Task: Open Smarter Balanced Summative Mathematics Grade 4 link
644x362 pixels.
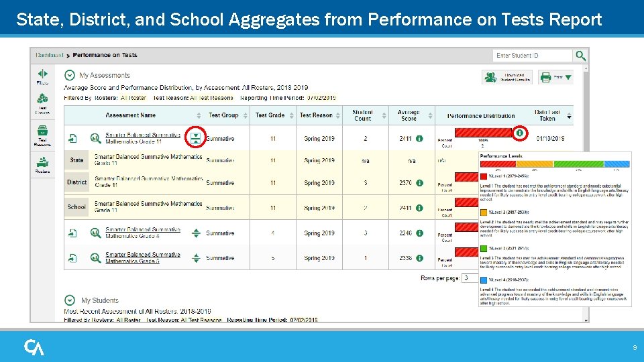Action: (142, 233)
